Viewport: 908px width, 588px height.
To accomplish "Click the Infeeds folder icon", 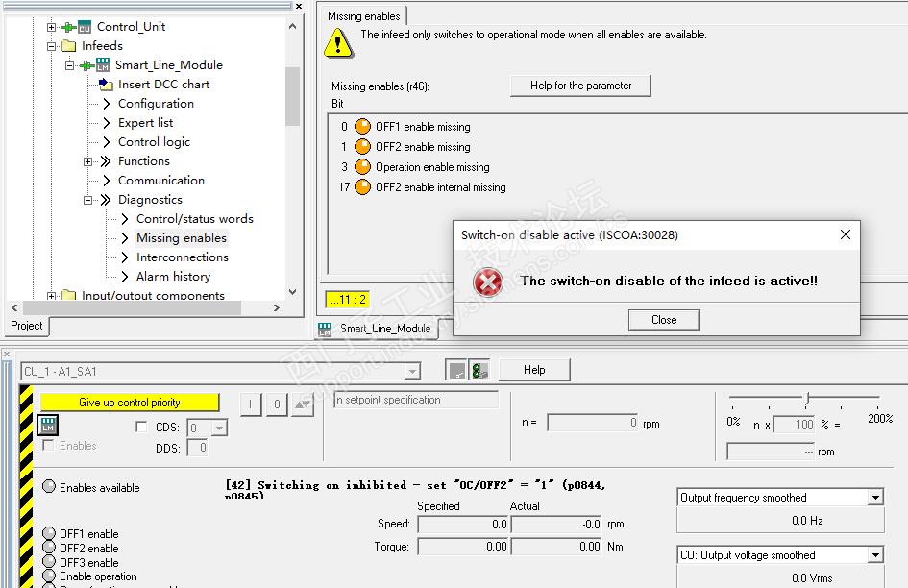I will (x=69, y=46).
